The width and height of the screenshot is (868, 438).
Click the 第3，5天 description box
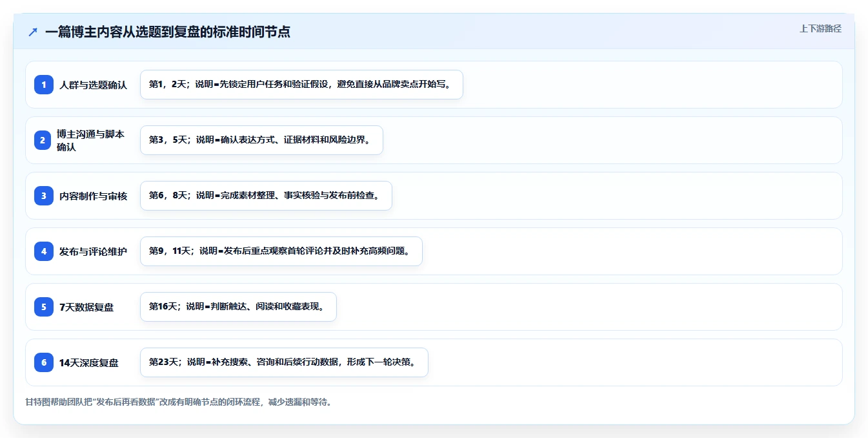[261, 140]
